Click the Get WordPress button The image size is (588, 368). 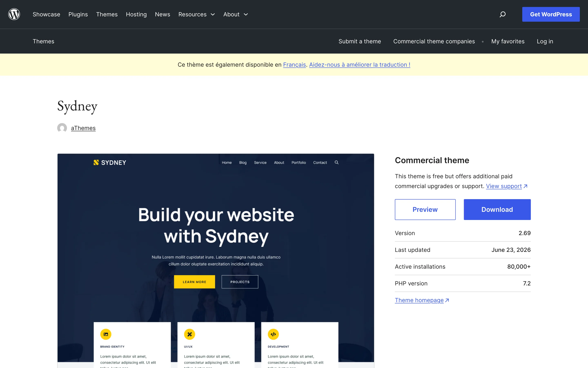[x=551, y=14]
